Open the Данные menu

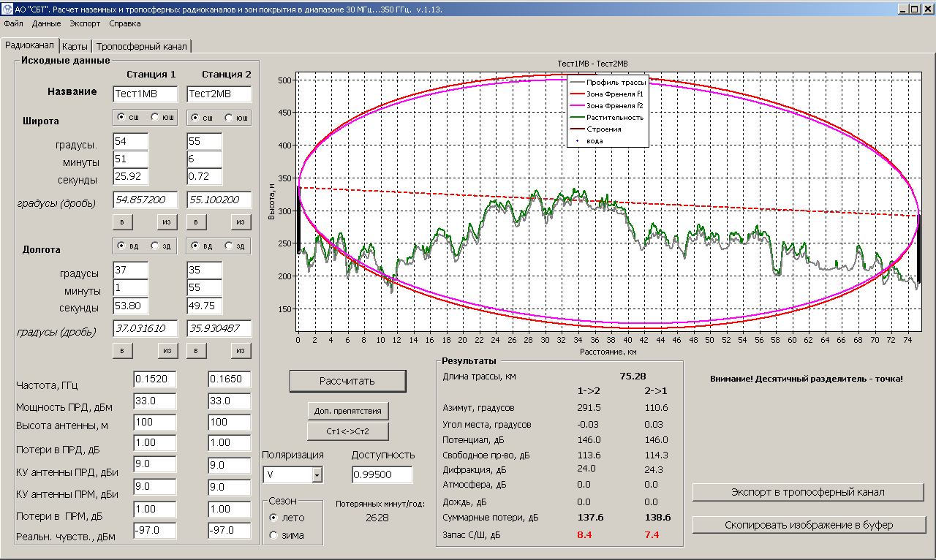(x=47, y=23)
